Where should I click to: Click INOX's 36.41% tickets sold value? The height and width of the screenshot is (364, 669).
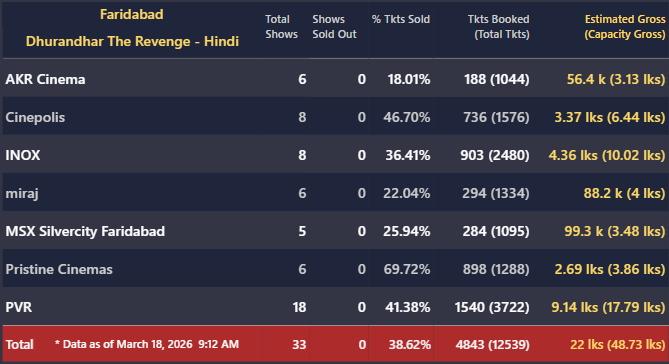(x=407, y=155)
